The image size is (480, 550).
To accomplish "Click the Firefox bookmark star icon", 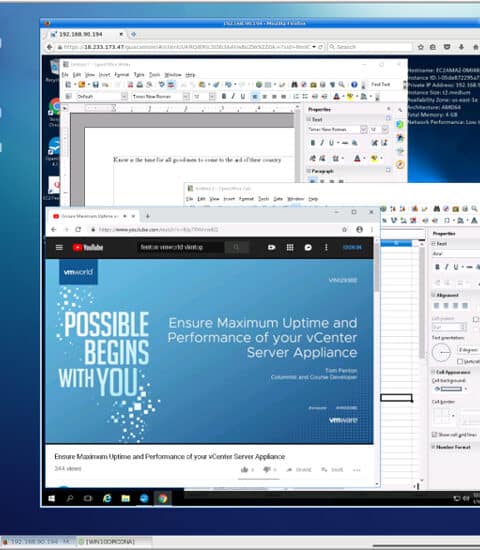I will (420, 47).
